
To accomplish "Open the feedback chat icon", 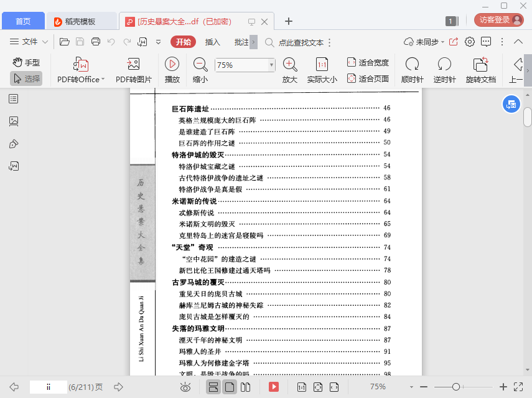I will tap(486, 42).
